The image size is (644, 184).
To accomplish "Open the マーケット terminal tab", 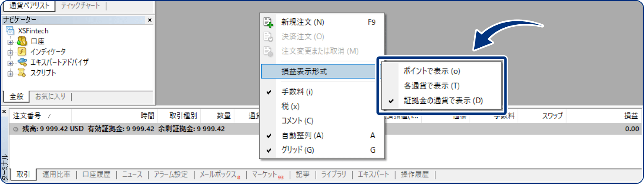I will [267, 174].
